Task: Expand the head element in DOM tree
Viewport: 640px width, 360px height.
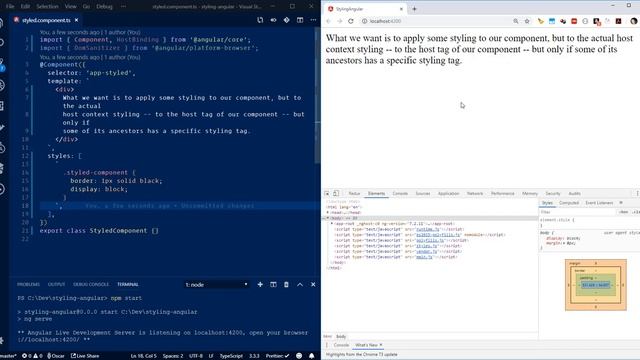Action: (x=327, y=213)
